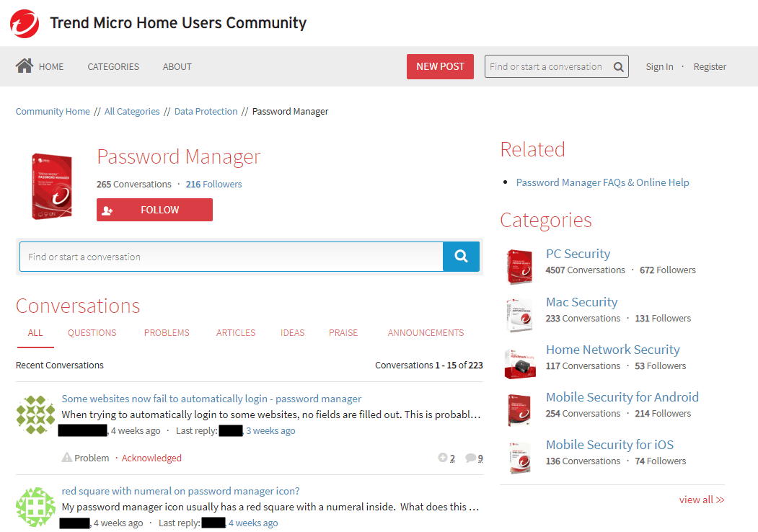Image resolution: width=758 pixels, height=532 pixels.
Task: Upvote the first conversation using the arrow icon
Action: point(443,458)
